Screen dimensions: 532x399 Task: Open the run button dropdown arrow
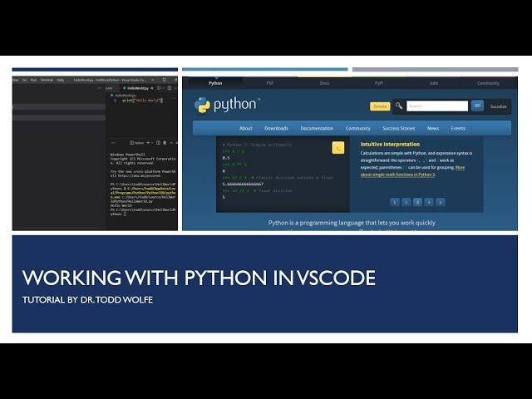164,88
